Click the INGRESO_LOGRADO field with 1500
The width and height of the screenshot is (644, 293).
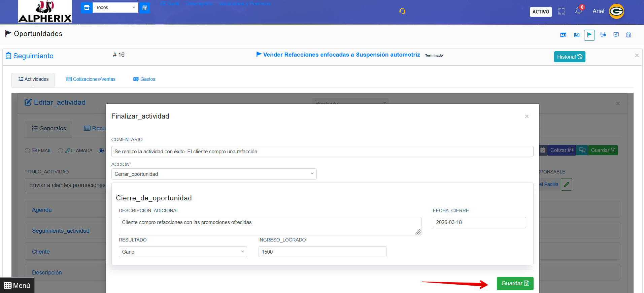coord(322,252)
